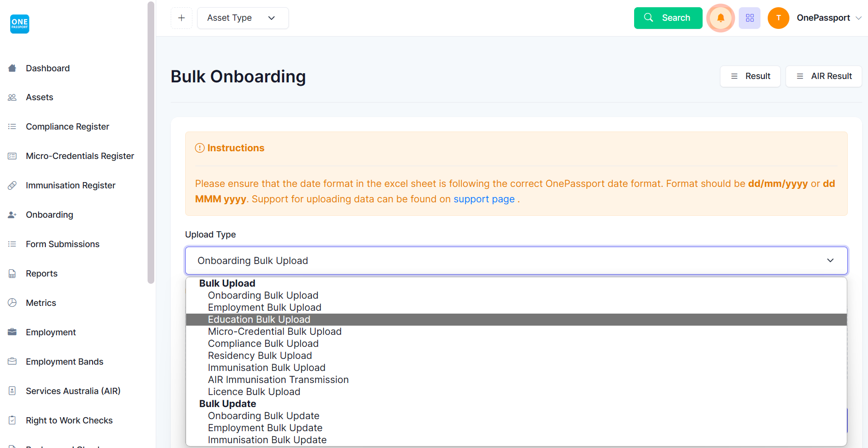Click the apps grid icon
The height and width of the screenshot is (448, 868).
pyautogui.click(x=749, y=18)
